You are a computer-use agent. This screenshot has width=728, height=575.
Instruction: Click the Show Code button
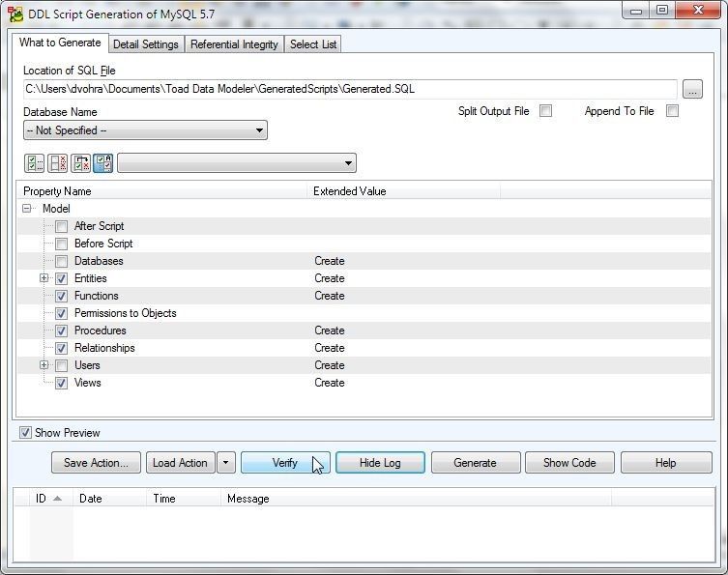(569, 463)
